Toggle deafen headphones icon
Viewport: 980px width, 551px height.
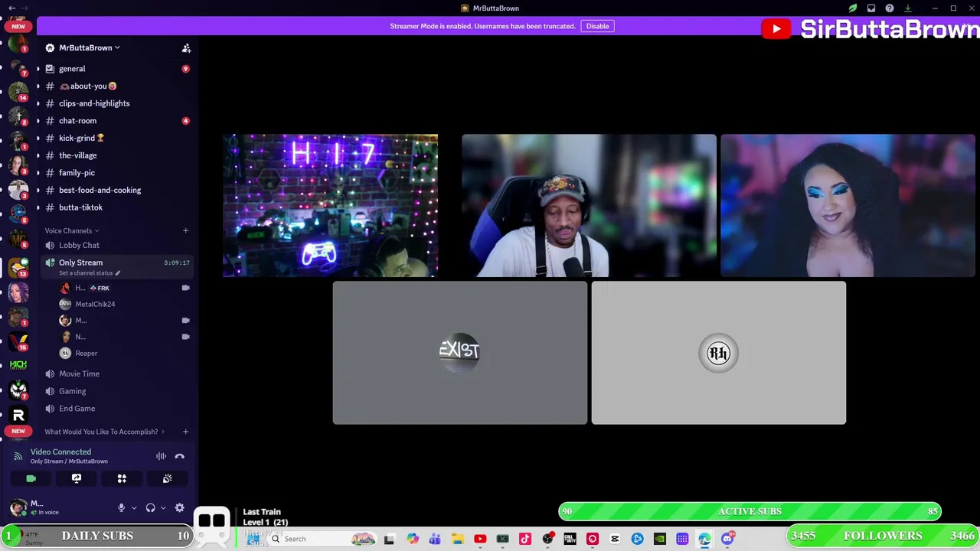[x=150, y=507]
